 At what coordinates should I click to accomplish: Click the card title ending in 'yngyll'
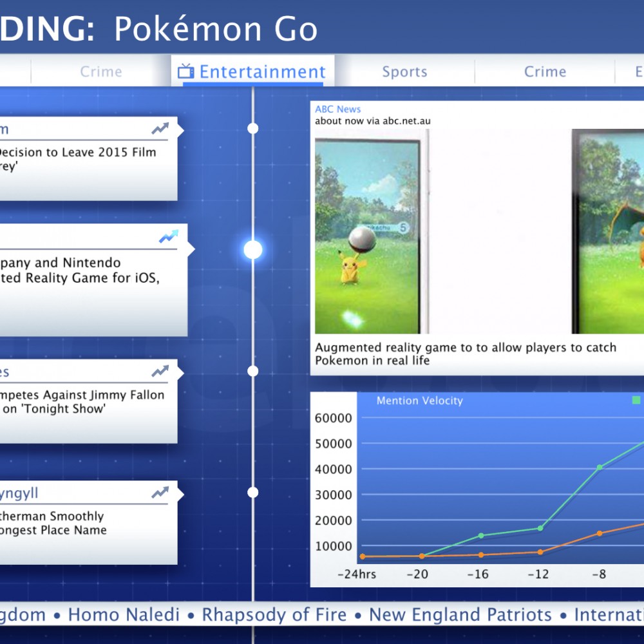pyautogui.click(x=19, y=493)
